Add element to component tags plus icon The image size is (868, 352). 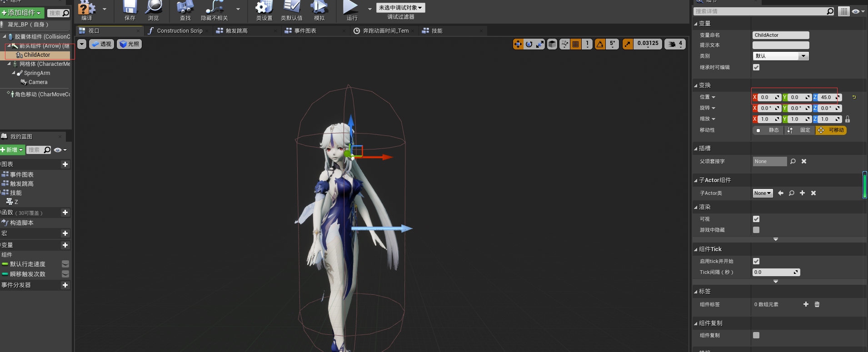806,304
